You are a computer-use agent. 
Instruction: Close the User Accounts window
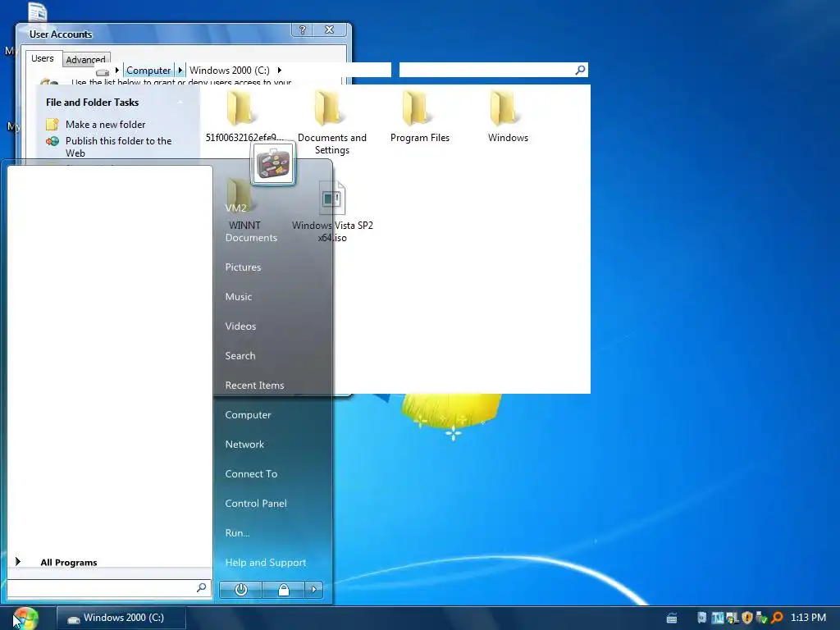coord(330,30)
